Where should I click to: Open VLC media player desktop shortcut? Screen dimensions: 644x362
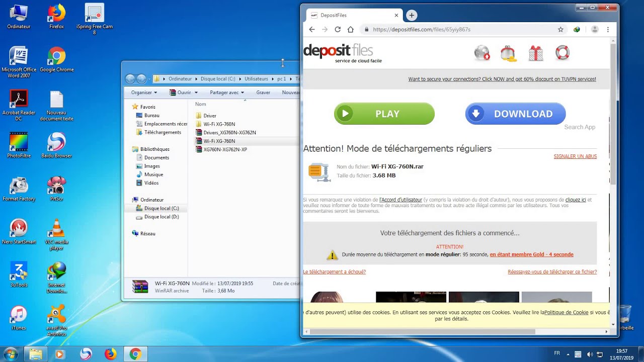point(56,235)
